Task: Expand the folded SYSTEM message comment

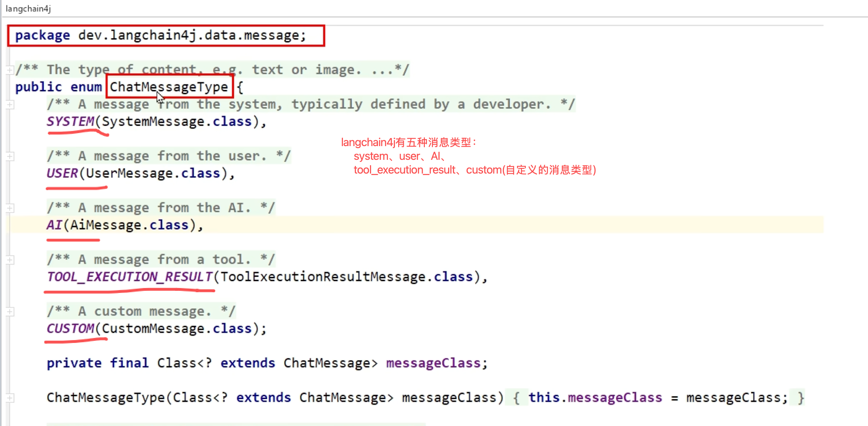Action: (x=10, y=105)
